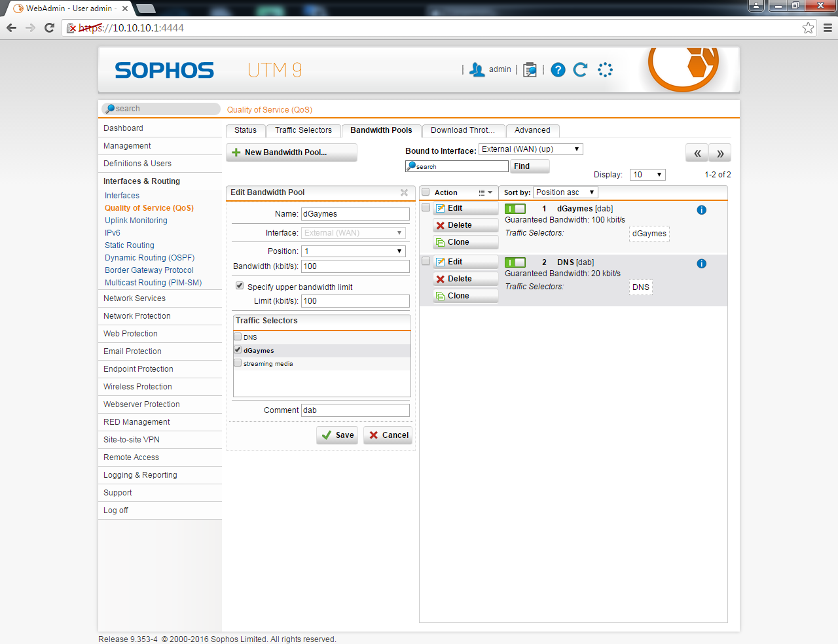Show info for dGaymes pool
This screenshot has height=644, width=838.
(x=702, y=210)
